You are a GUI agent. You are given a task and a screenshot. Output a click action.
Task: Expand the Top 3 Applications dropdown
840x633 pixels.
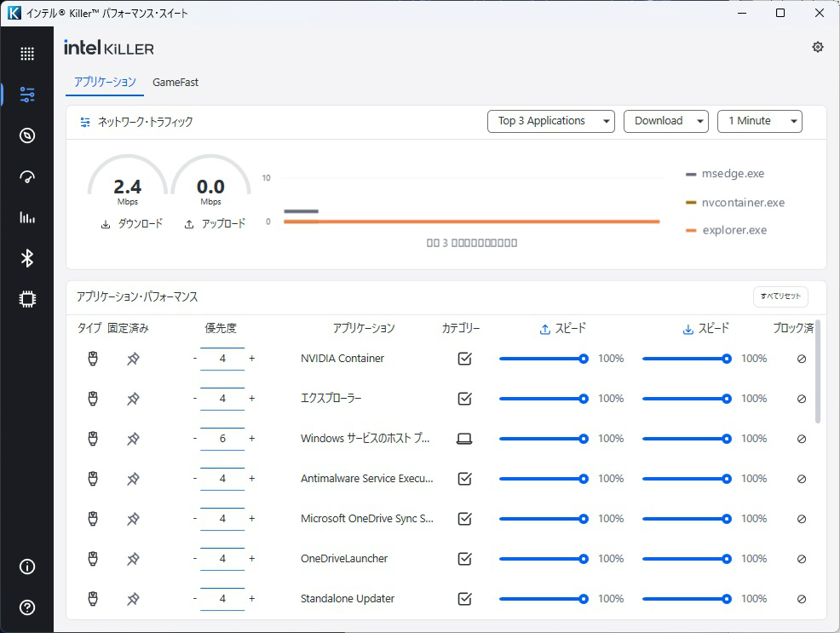(x=550, y=121)
